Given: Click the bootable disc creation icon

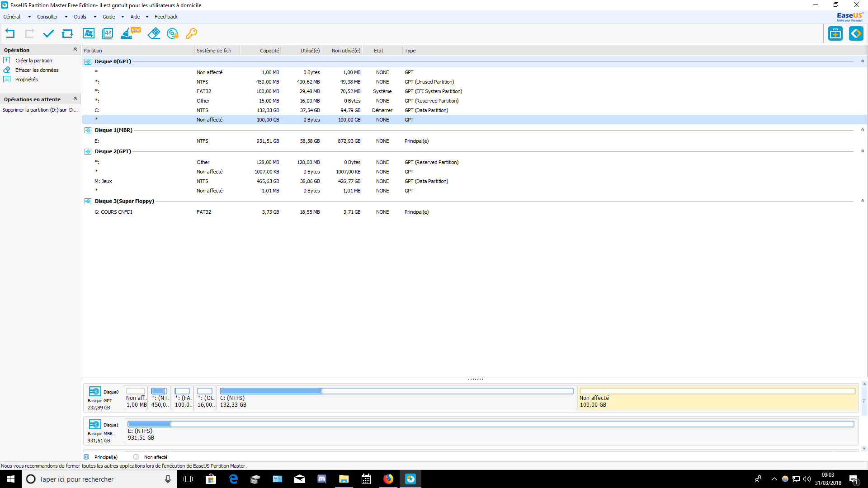Looking at the screenshot, I should pyautogui.click(x=172, y=33).
